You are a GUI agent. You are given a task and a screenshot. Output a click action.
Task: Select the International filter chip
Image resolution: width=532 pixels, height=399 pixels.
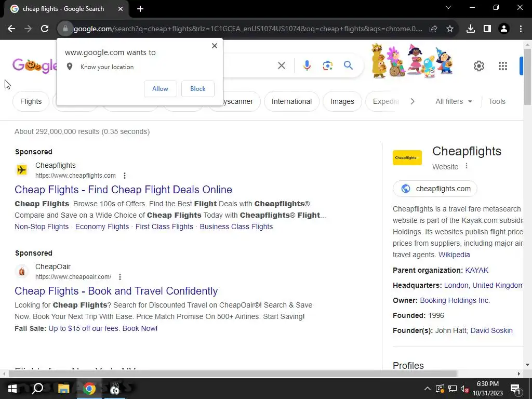point(291,101)
